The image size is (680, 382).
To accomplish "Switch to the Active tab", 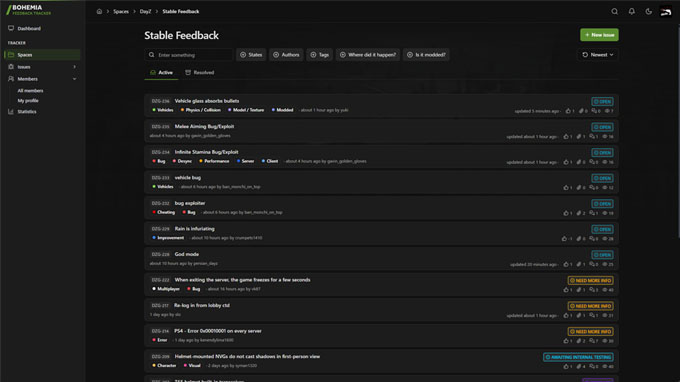I will click(x=161, y=72).
